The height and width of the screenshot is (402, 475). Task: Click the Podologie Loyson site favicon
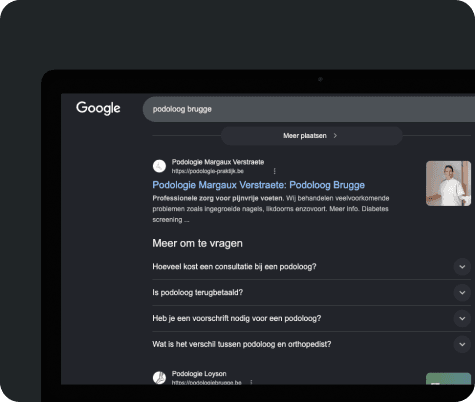click(159, 378)
